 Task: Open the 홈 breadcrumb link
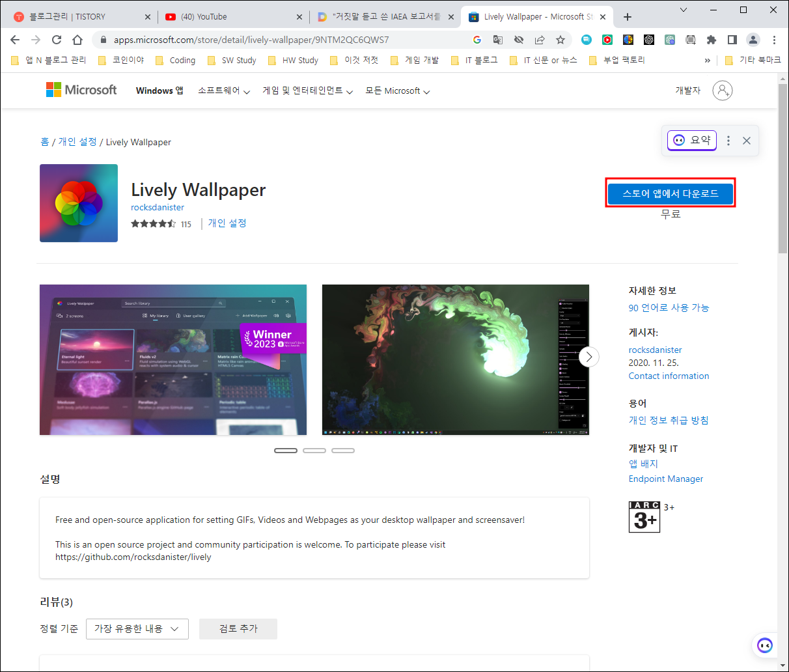point(45,142)
